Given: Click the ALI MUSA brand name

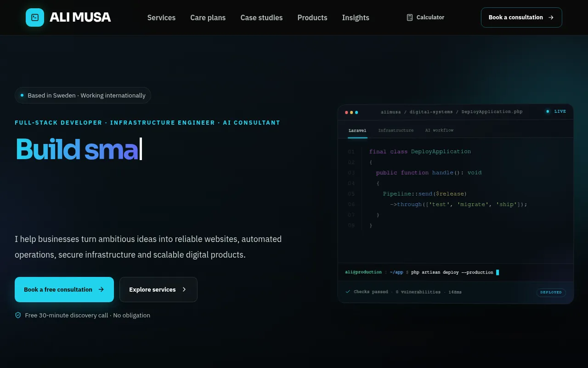Looking at the screenshot, I should (80, 17).
